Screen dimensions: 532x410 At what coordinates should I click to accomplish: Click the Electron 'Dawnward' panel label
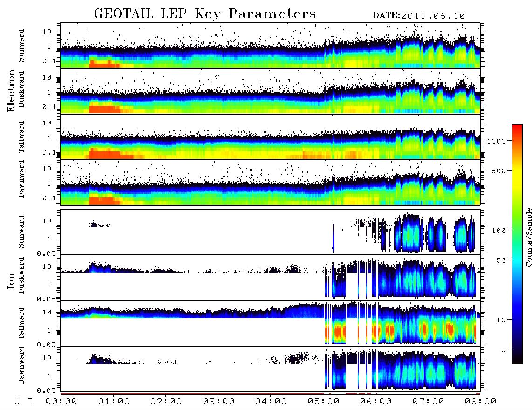pos(21,179)
